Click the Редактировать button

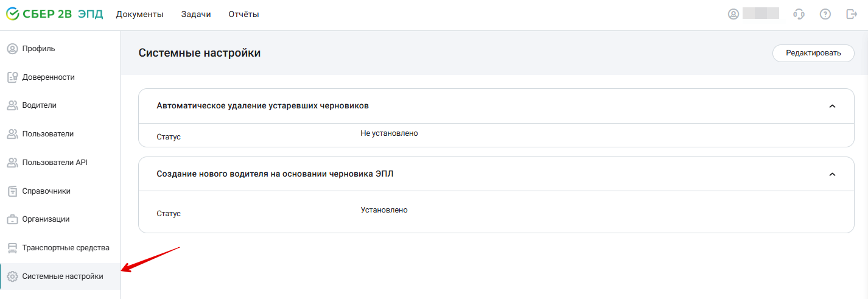point(813,53)
